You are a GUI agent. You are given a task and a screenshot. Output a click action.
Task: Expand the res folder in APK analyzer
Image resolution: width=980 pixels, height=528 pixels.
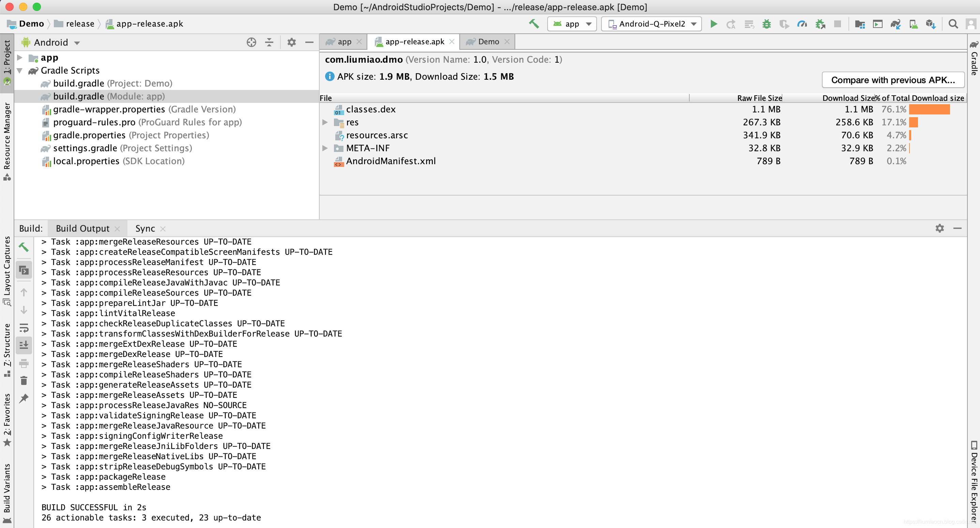325,122
